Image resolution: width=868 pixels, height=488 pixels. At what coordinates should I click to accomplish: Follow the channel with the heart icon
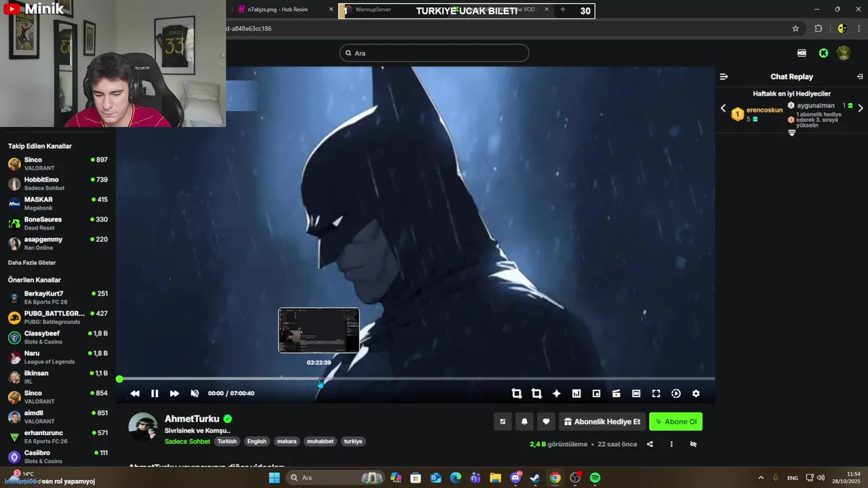(546, 422)
